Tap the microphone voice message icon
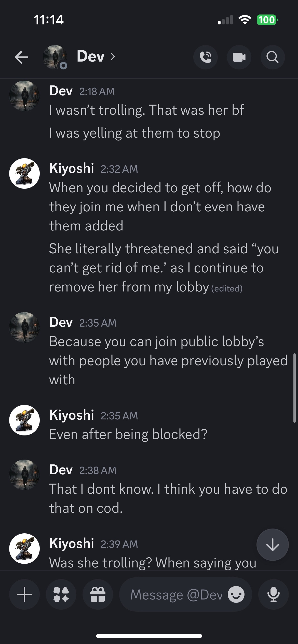This screenshot has width=298, height=644. tap(273, 595)
